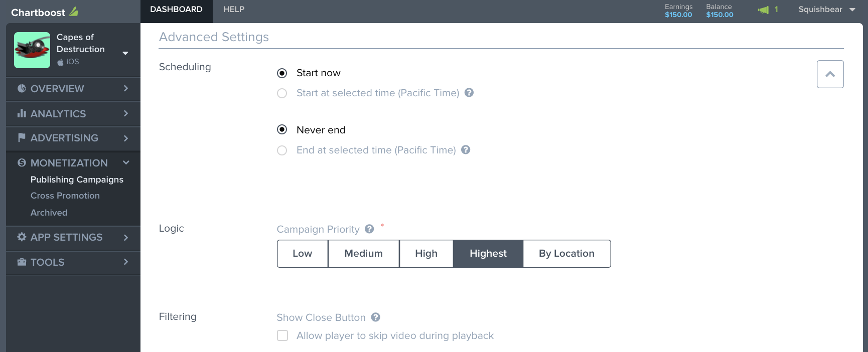Enable Allow player to skip video checkbox

[282, 335]
